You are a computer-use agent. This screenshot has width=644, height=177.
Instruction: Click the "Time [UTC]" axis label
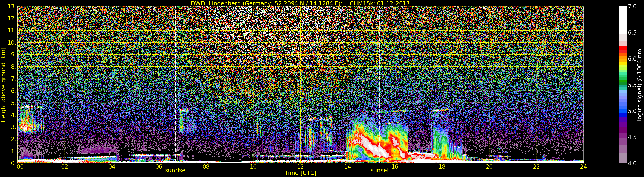(300, 173)
